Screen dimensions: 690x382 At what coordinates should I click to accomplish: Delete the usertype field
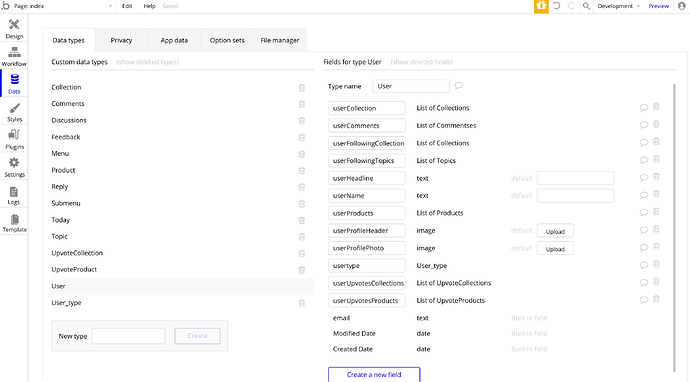click(656, 264)
